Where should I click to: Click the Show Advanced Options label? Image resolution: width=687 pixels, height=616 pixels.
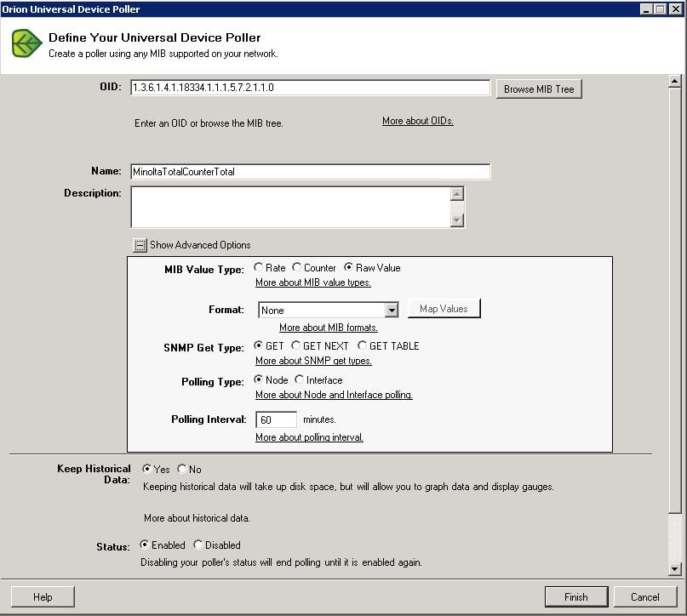200,245
